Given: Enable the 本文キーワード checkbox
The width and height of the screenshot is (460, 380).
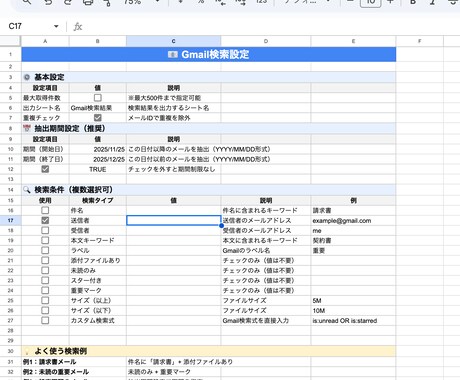Looking at the screenshot, I should (x=45, y=240).
